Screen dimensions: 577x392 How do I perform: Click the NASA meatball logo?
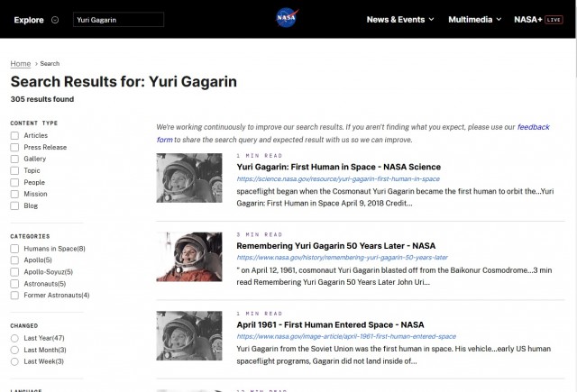point(287,18)
